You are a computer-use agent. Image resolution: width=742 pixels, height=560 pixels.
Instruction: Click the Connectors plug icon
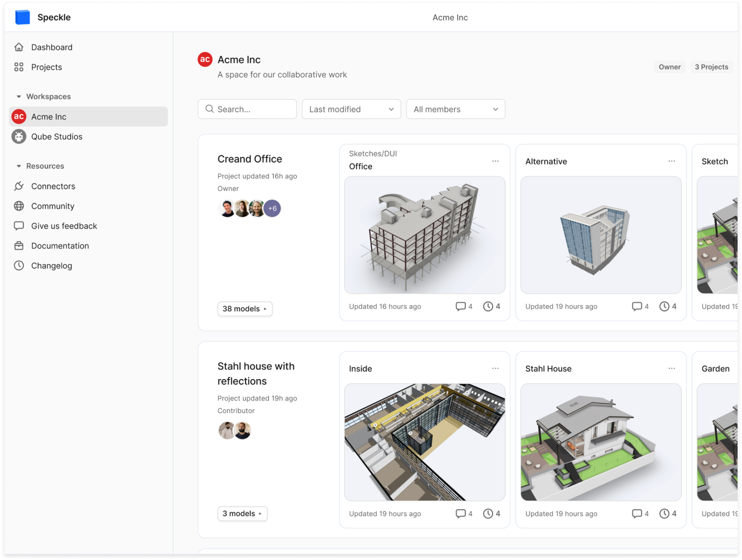tap(19, 186)
